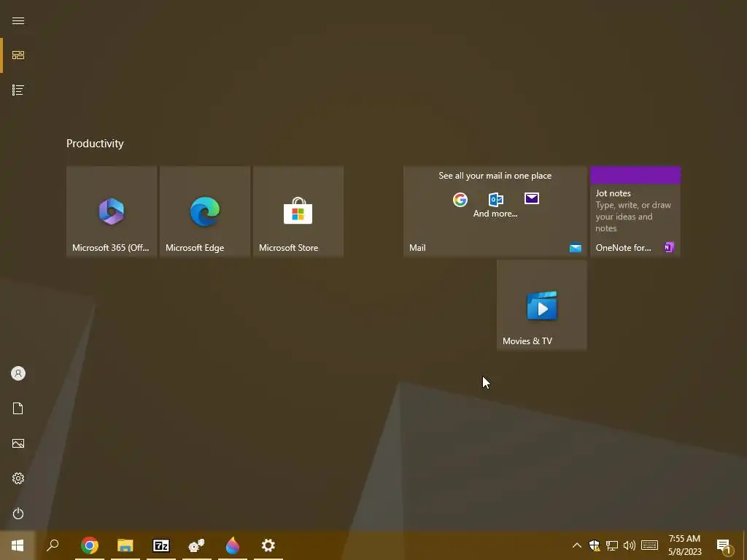Viewport: 747px width, 560px height.
Task: Switch to the All apps list view
Action: click(18, 90)
